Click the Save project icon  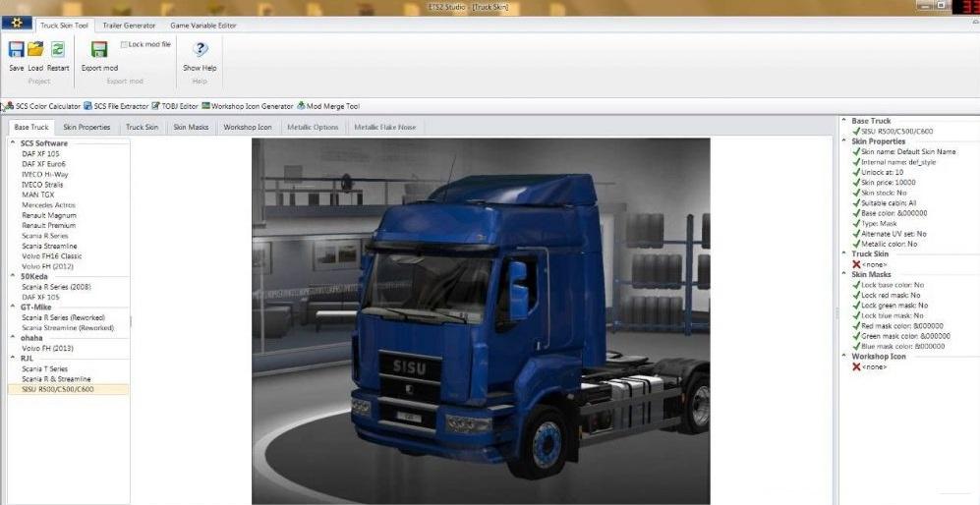(16, 49)
